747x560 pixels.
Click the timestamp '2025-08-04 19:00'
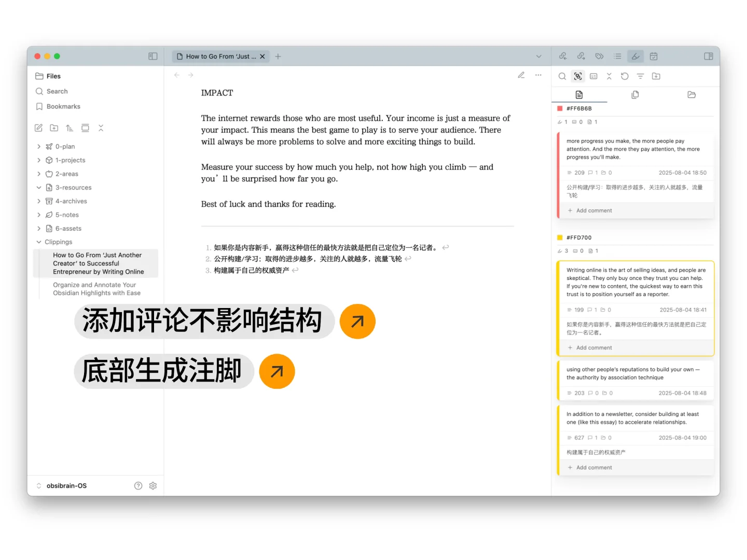click(682, 438)
